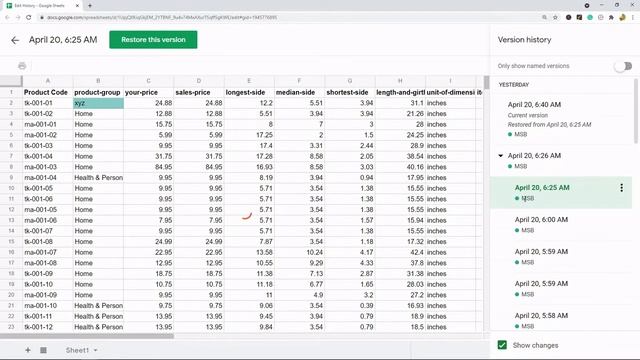Select row 10 header

tap(11, 188)
